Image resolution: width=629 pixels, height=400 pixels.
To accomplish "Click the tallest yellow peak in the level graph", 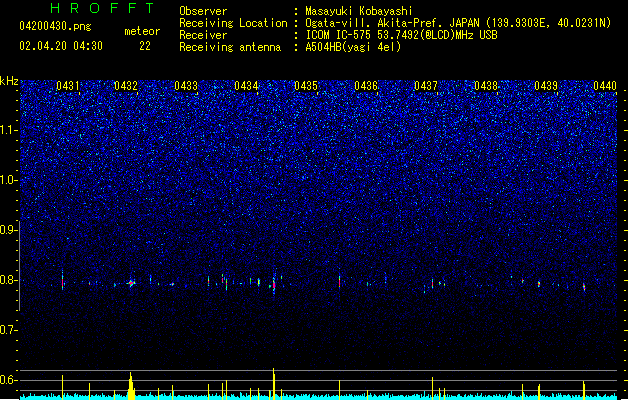I will (x=274, y=383).
